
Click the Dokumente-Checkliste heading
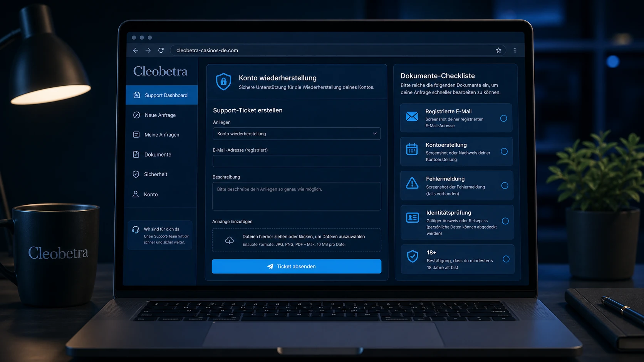pos(438,76)
